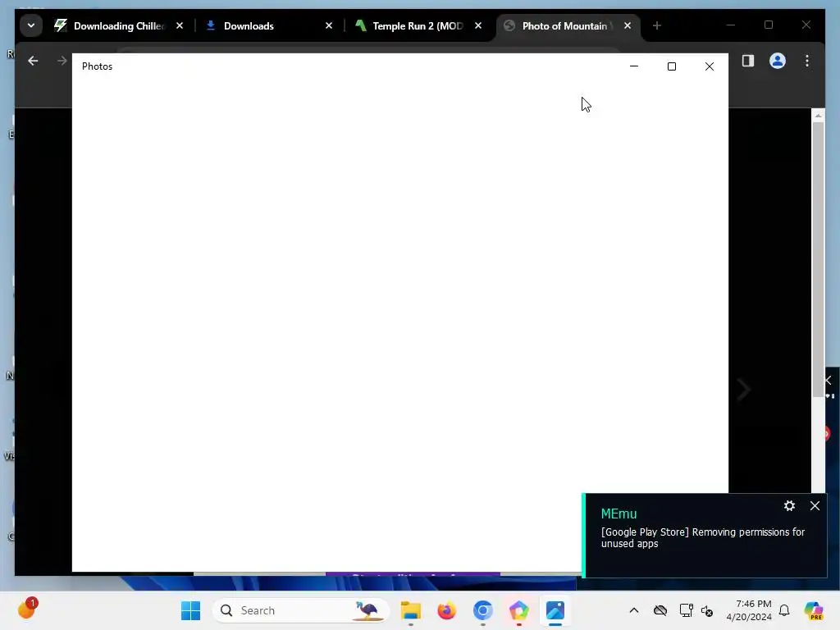Open Chrome from the taskbar

[x=482, y=610]
